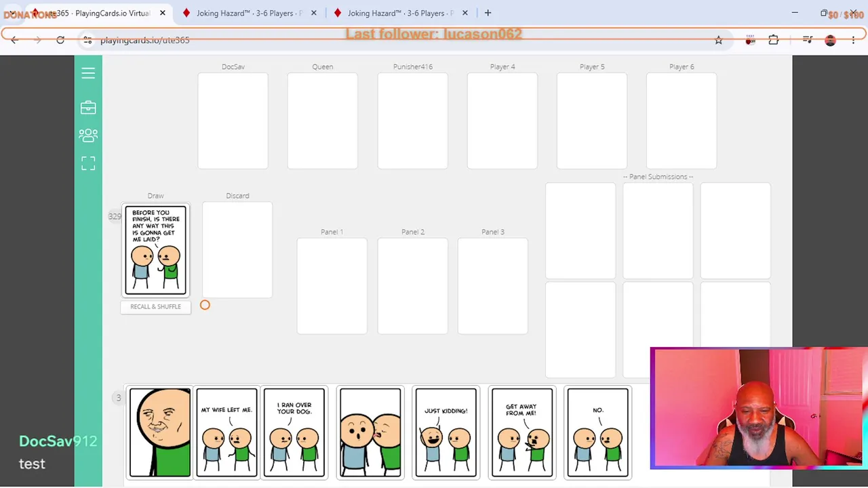Select the "I ran over your dog." card
This screenshot has width=868, height=488.
click(294, 433)
